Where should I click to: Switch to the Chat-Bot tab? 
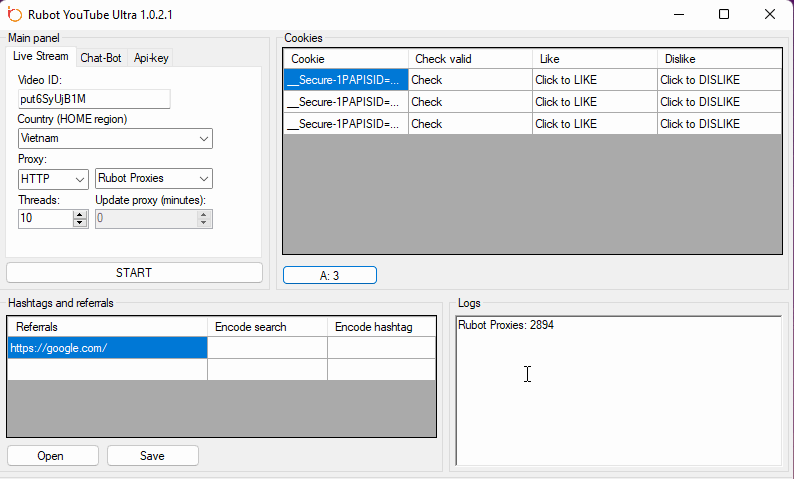pyautogui.click(x=100, y=58)
